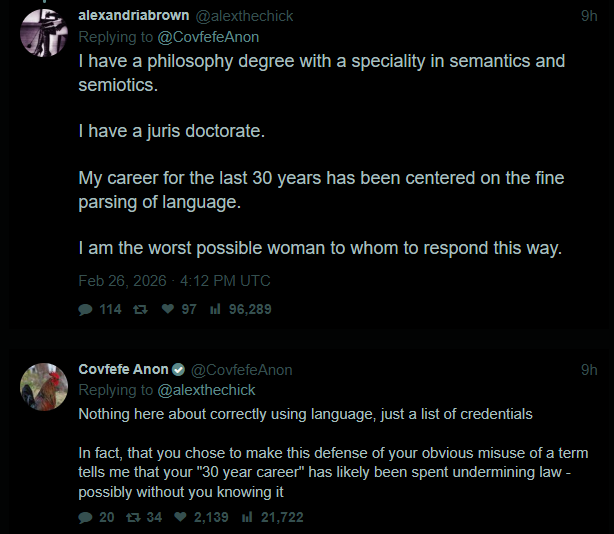
Task: Retweet alexandriabrown's tweet
Action: [141, 310]
